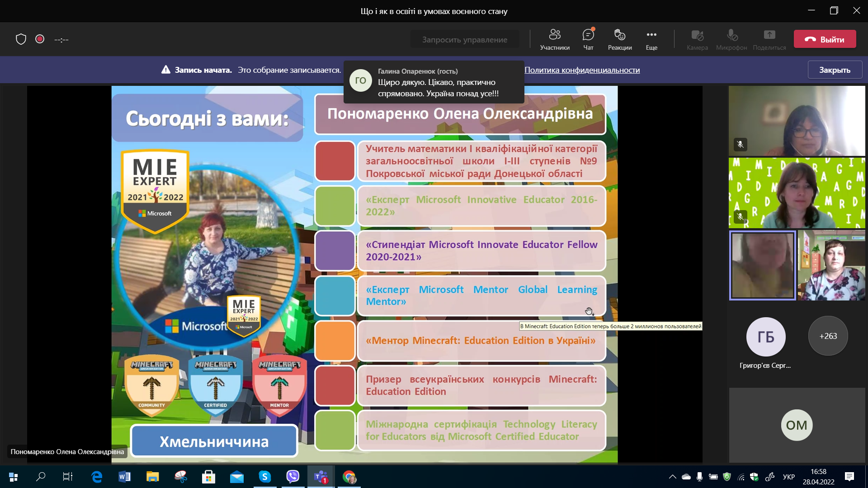The width and height of the screenshot is (868, 488).
Task: Open Microsoft Store from taskbar
Action: pyautogui.click(x=208, y=477)
